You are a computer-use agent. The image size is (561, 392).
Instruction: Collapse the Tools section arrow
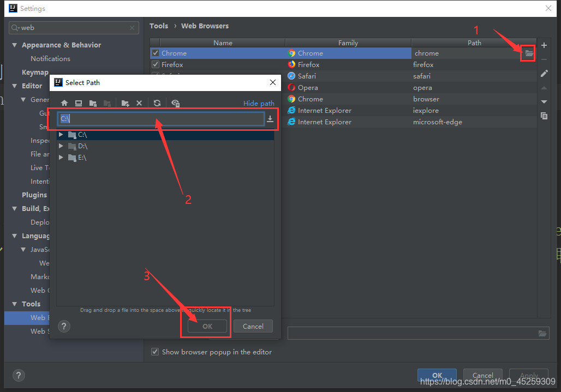(15, 304)
